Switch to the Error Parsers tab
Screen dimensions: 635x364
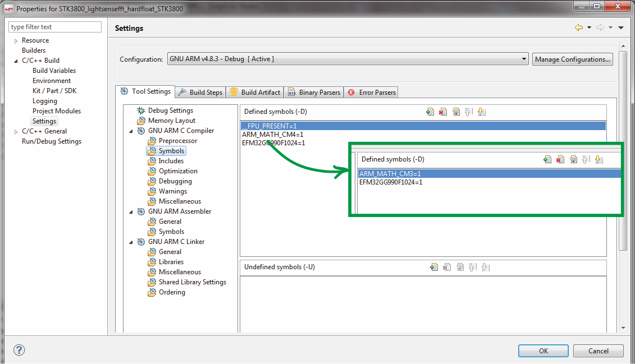(x=371, y=92)
